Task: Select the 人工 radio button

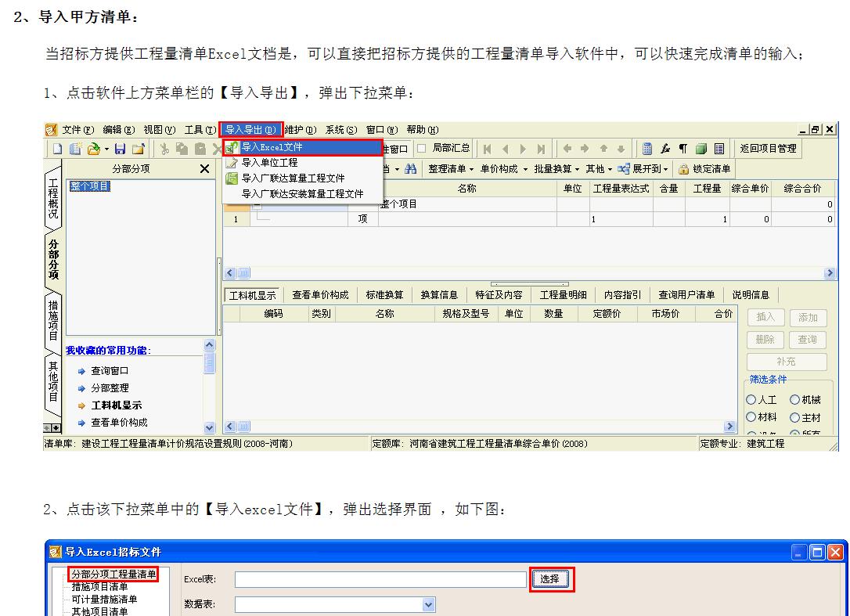Action: pyautogui.click(x=751, y=400)
